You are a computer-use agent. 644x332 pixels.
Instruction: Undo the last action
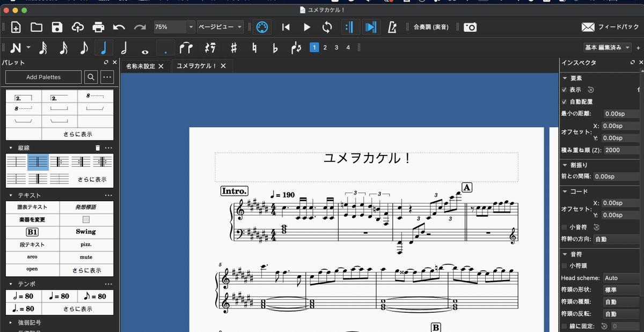coord(119,27)
